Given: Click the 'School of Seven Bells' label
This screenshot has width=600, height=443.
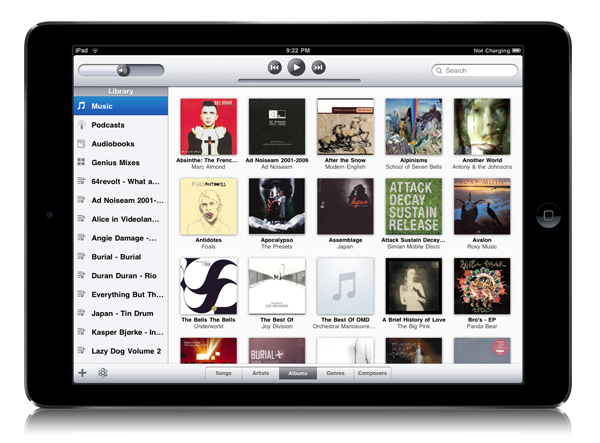Looking at the screenshot, I should coord(414,167).
